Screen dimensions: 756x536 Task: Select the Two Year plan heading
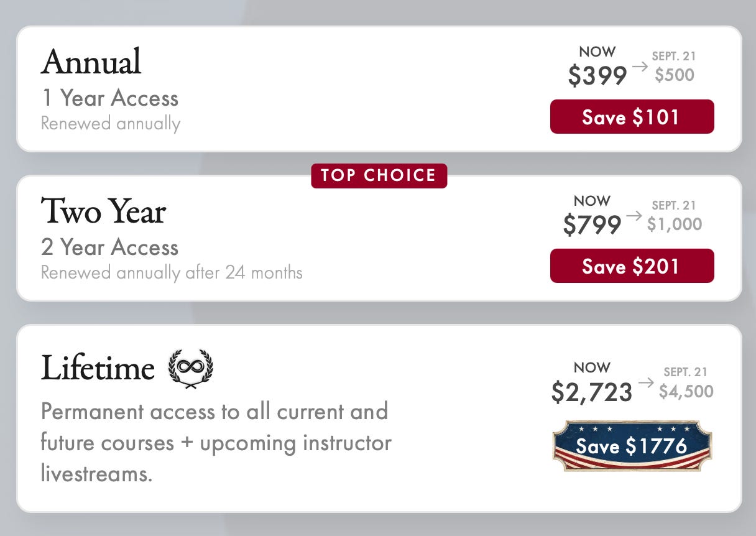[x=103, y=211]
